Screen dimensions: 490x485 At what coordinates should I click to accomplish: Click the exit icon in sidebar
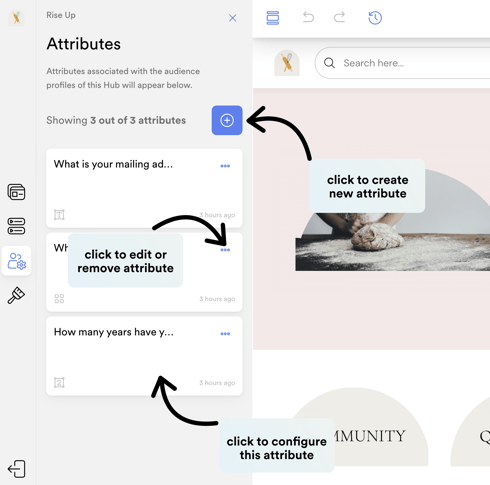tap(16, 469)
